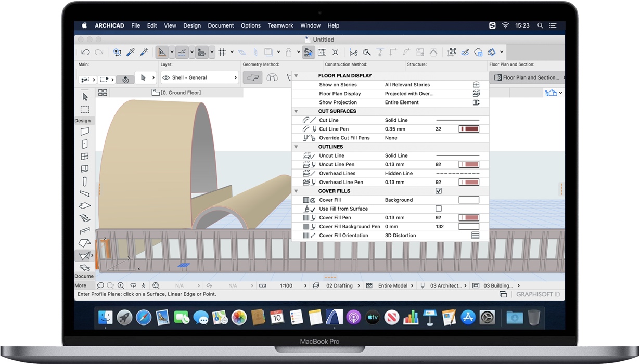Select the Arrow tool in the toolbox
Image resolution: width=640 pixels, height=364 pixels.
[84, 97]
